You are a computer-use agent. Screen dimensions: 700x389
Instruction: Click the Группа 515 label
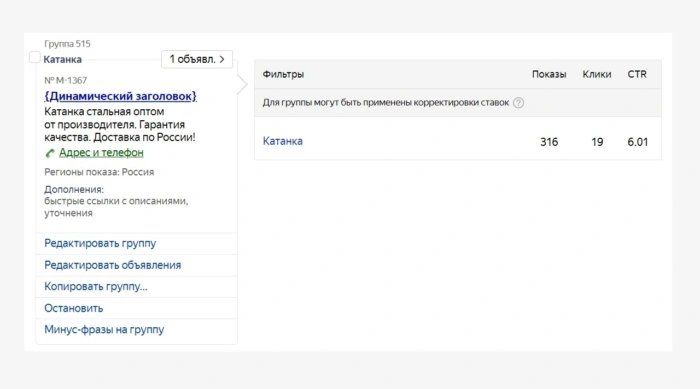[x=67, y=44]
